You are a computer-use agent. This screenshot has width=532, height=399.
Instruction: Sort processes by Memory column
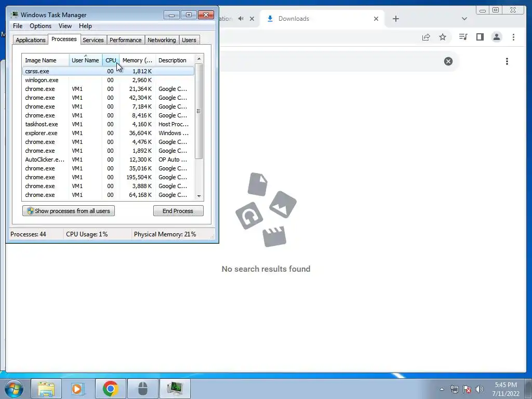(137, 60)
